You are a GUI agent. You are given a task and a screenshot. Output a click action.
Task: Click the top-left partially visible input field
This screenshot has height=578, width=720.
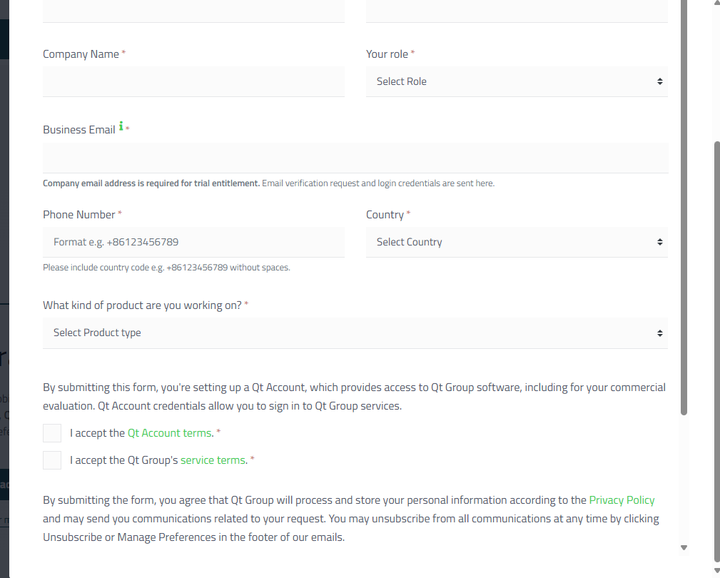193,11
